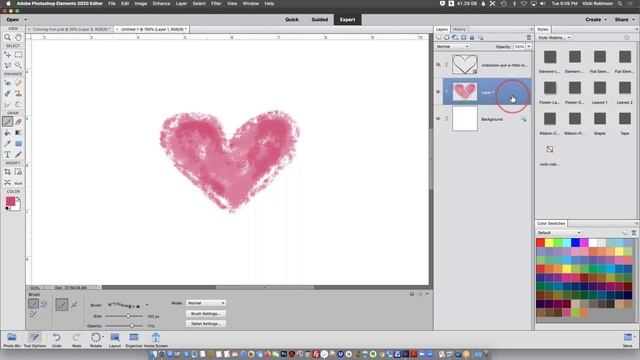This screenshot has height=360, width=640.
Task: Click the delete layer trash icon
Action: point(529,38)
